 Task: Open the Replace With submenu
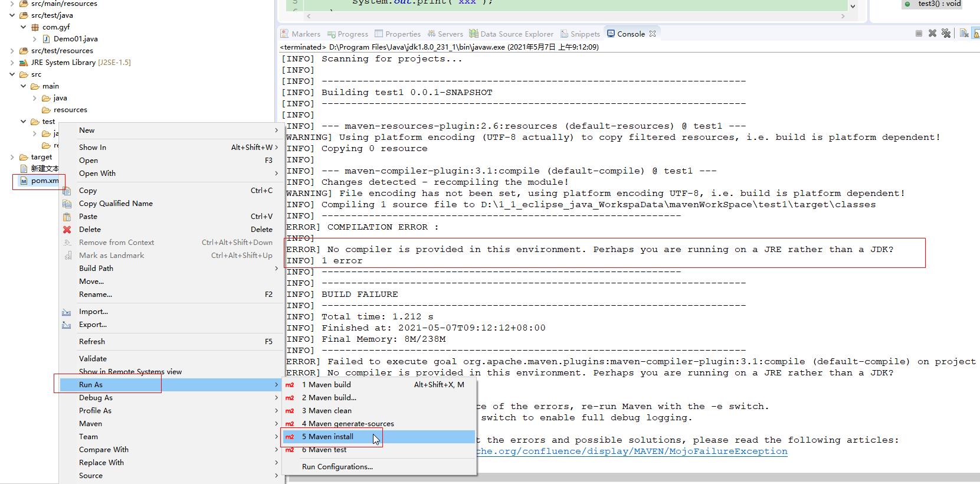tap(171, 463)
